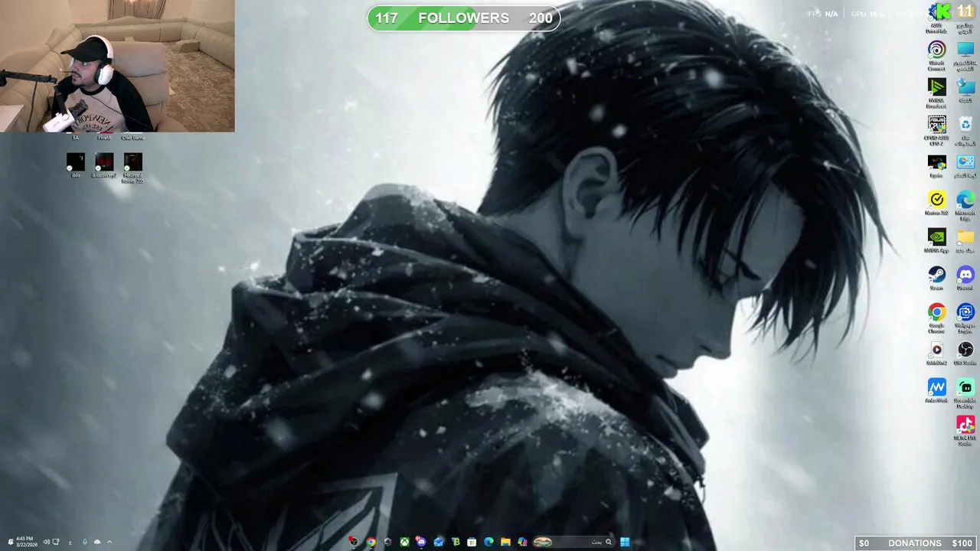This screenshot has height=551, width=980.
Task: Click the webcam overlay thumbnail
Action: pos(117,66)
